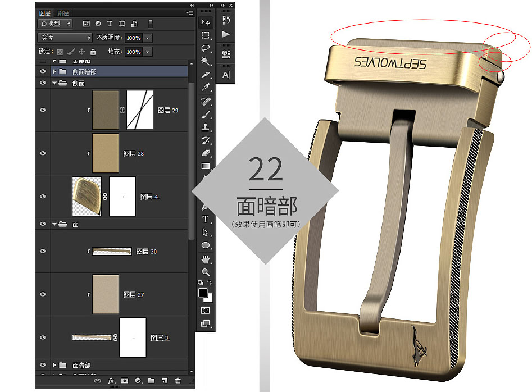Select the Rectangular Marquee tool

click(206, 35)
